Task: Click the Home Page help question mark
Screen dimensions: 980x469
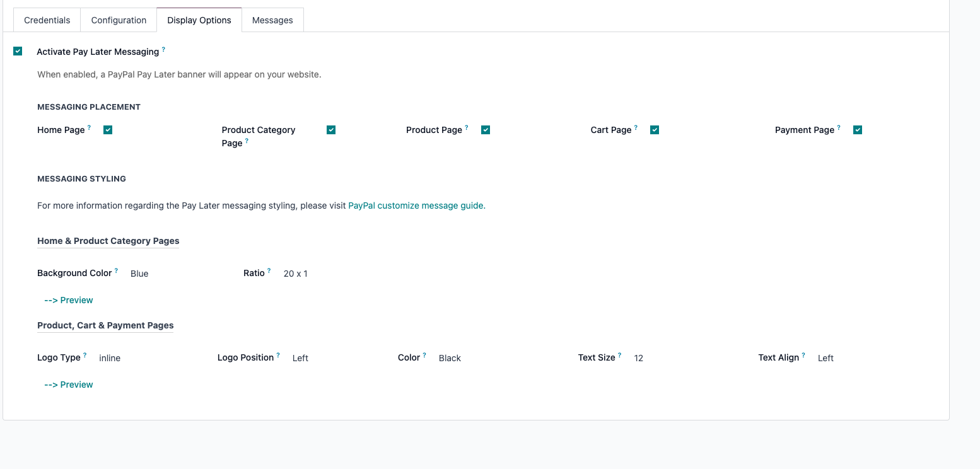Action: [90, 127]
